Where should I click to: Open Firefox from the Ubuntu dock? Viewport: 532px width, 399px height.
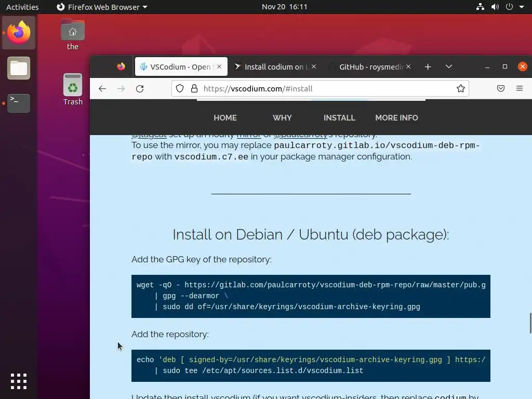19,33
